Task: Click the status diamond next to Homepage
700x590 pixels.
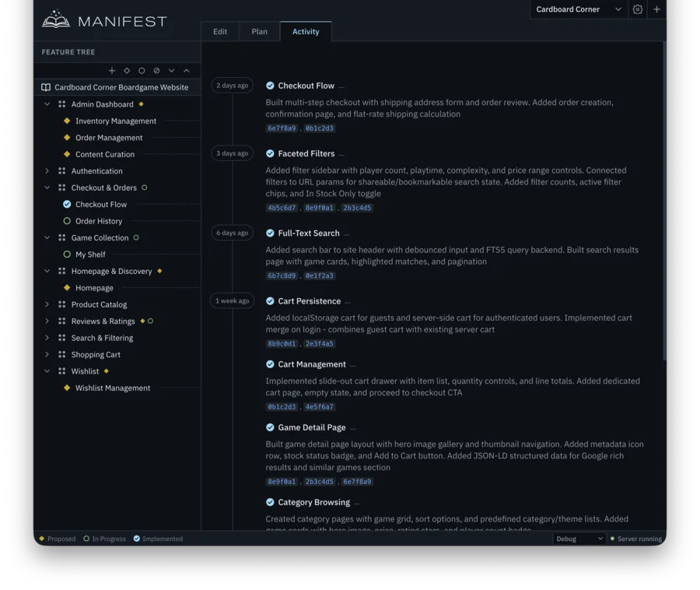Action: pyautogui.click(x=68, y=287)
